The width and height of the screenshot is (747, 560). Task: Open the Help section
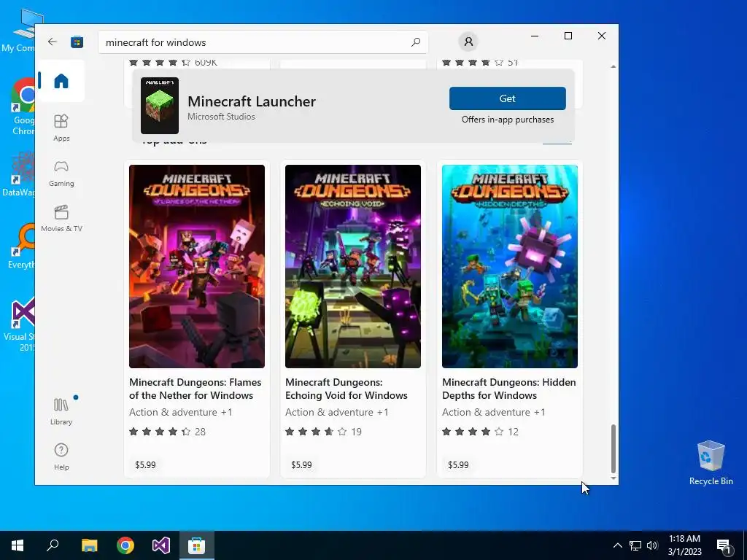pyautogui.click(x=61, y=456)
